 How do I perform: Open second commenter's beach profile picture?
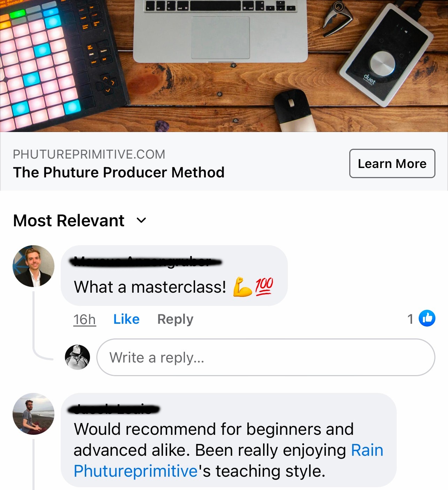[33, 414]
